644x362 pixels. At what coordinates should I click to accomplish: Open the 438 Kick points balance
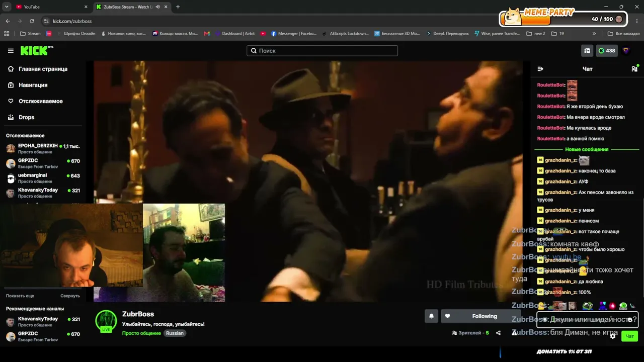607,51
